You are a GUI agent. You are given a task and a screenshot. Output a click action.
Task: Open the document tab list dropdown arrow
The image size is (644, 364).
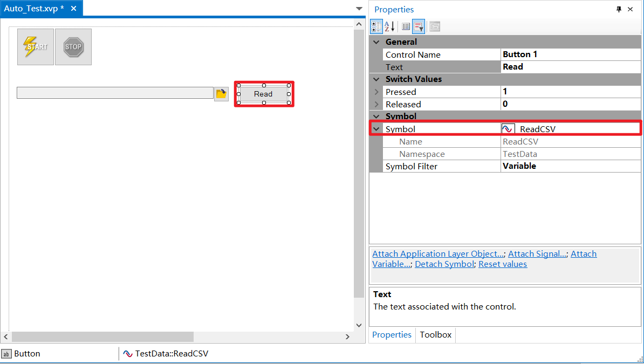click(x=359, y=9)
